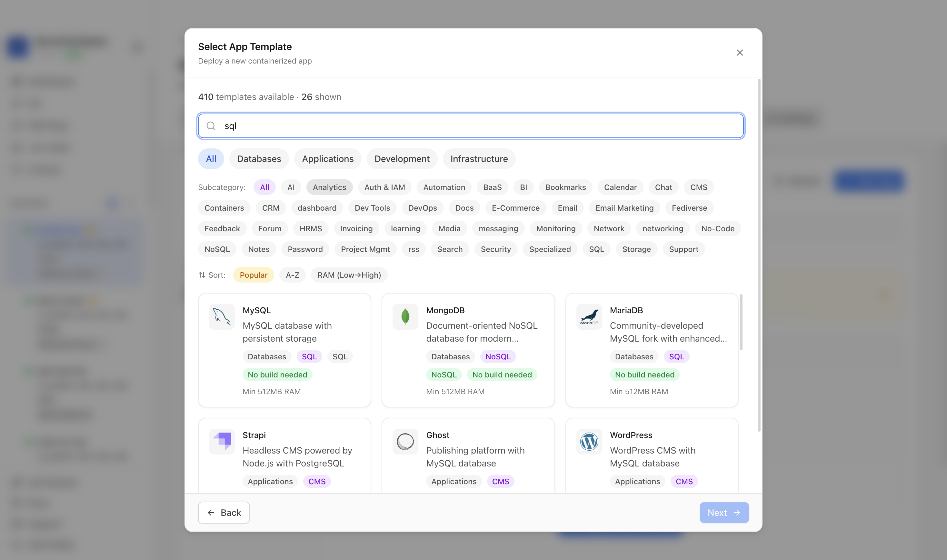Image resolution: width=947 pixels, height=560 pixels.
Task: Filter by the DevOps subcategory
Action: click(423, 208)
